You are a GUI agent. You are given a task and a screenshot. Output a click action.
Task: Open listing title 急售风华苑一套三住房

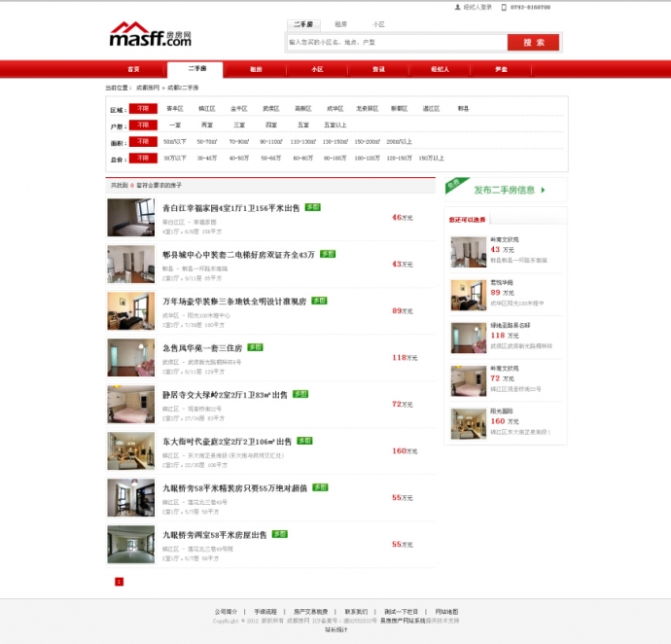click(202, 348)
